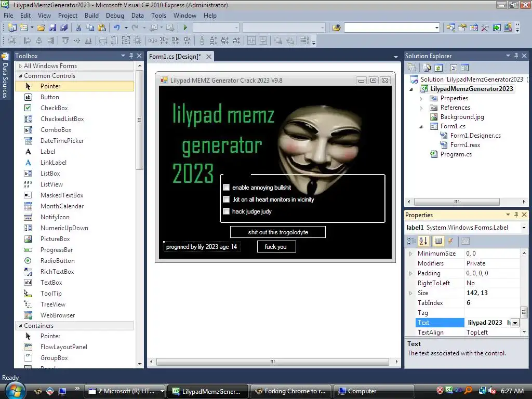Image resolution: width=532 pixels, height=399 pixels.
Task: Click View Code icon in Solution Explorer
Action: 453,68
